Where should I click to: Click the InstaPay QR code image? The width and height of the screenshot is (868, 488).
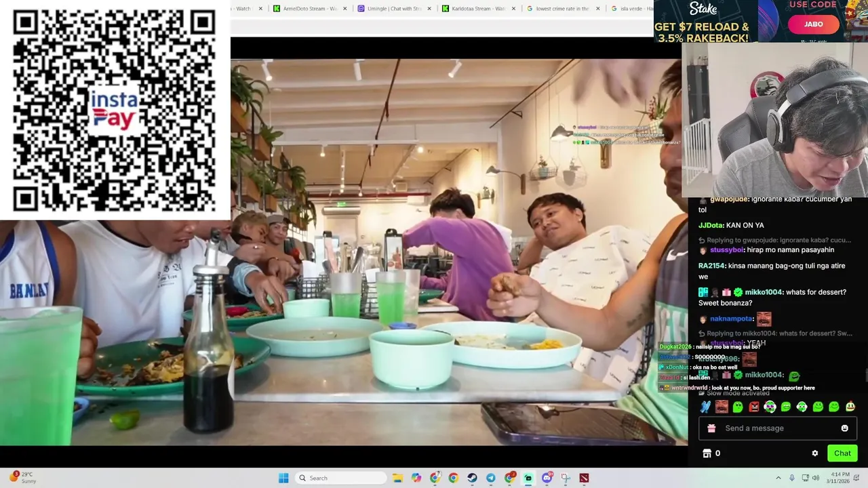click(115, 110)
